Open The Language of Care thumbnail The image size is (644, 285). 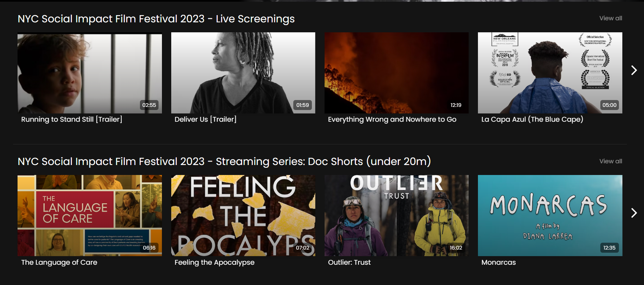[x=90, y=216]
